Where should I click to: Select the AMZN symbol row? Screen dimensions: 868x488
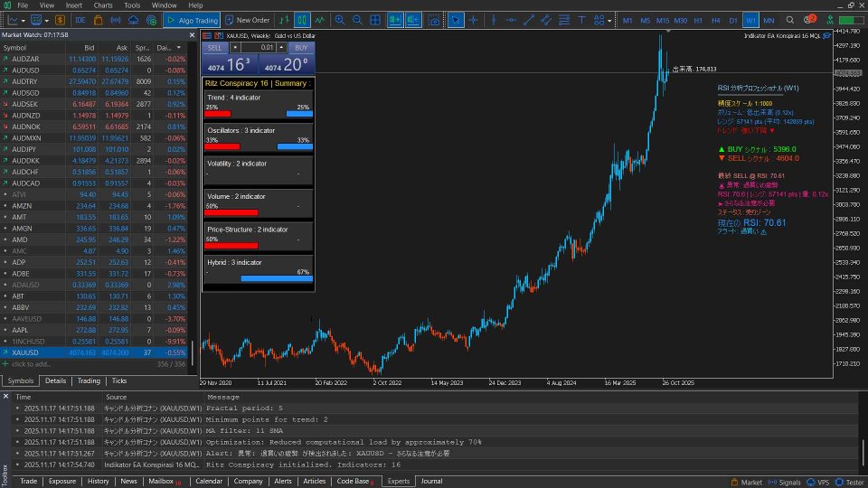(x=94, y=206)
